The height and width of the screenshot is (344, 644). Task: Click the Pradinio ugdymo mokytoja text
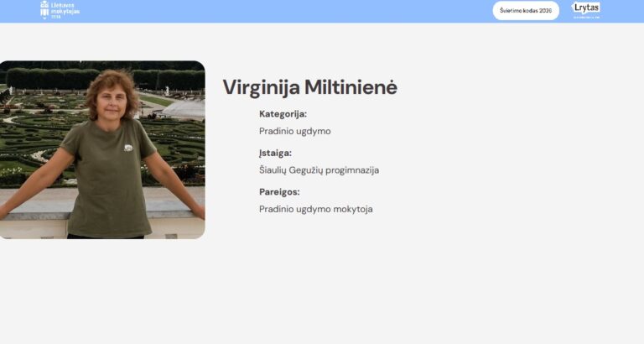(316, 209)
